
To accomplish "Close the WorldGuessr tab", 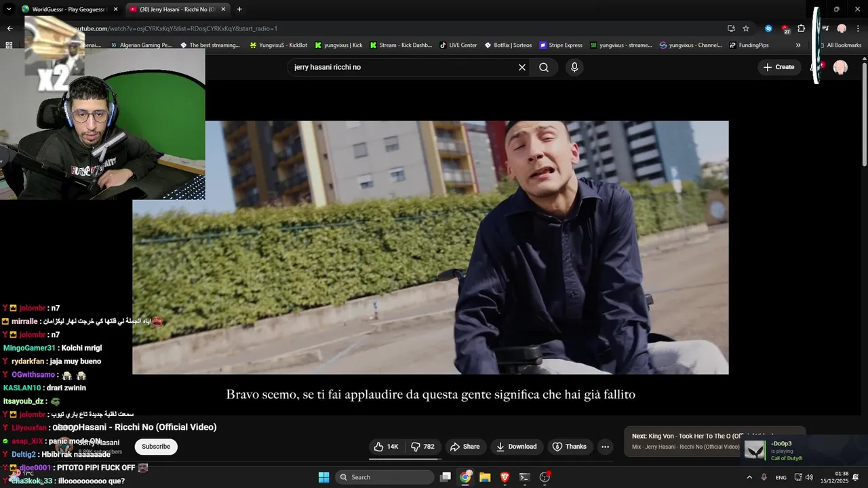I will (x=115, y=9).
